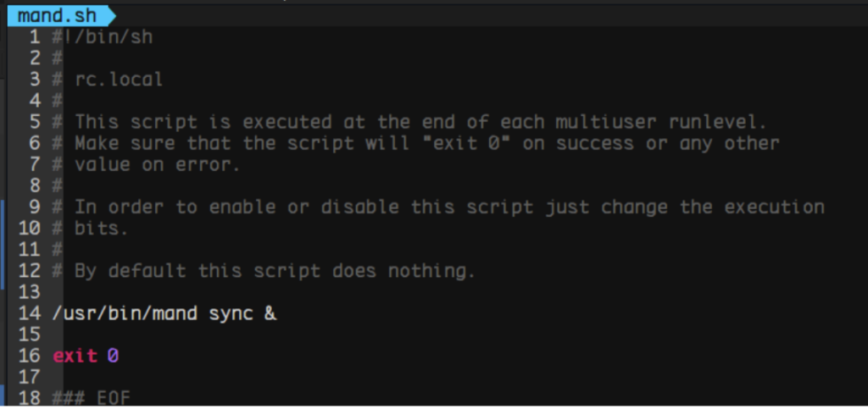Click line number 12 in the gutter

[x=29, y=271]
